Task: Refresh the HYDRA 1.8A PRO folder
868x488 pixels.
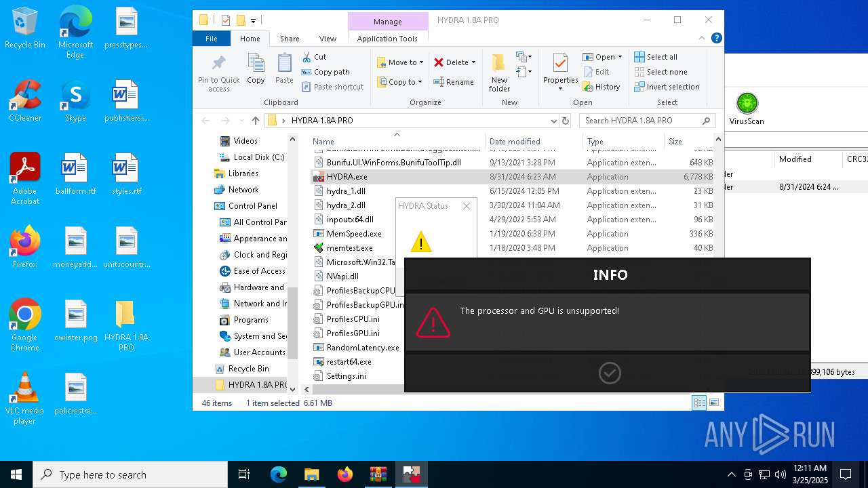Action: (566, 121)
